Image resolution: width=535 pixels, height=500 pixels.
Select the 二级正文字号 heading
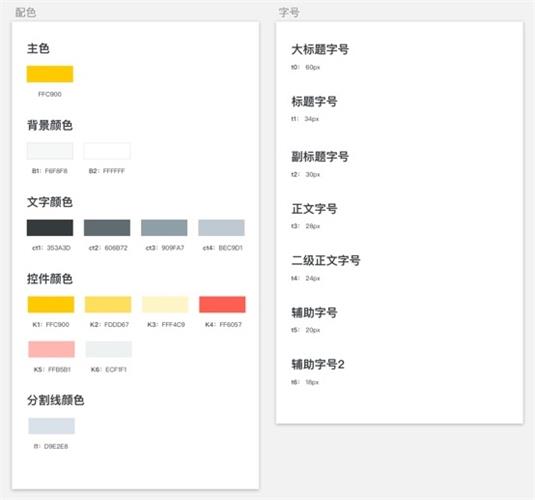coord(326,260)
